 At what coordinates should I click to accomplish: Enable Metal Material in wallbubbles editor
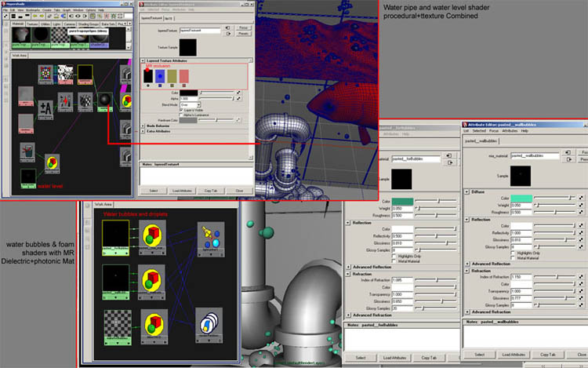(x=513, y=258)
